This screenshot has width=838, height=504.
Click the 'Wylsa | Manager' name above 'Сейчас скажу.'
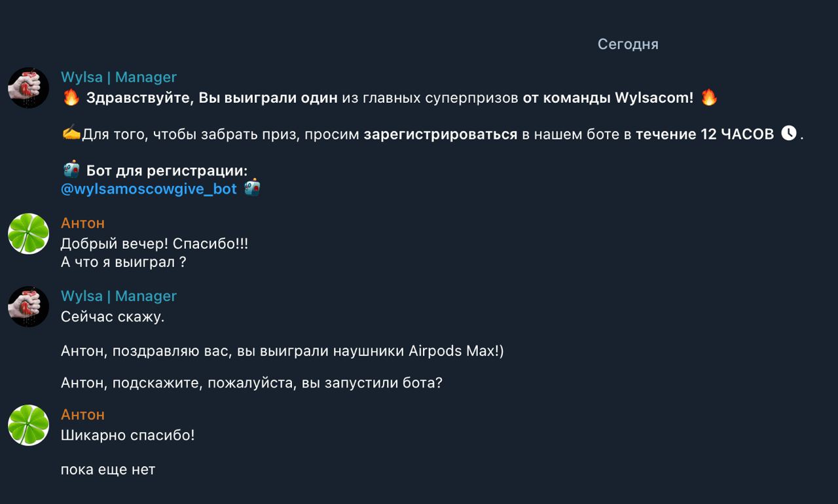118,296
